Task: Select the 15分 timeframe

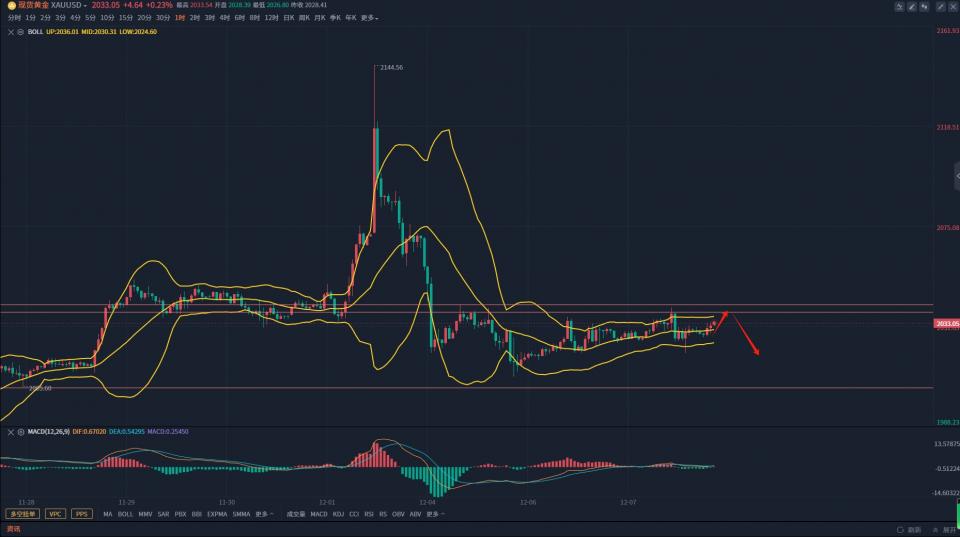Action: [126, 18]
